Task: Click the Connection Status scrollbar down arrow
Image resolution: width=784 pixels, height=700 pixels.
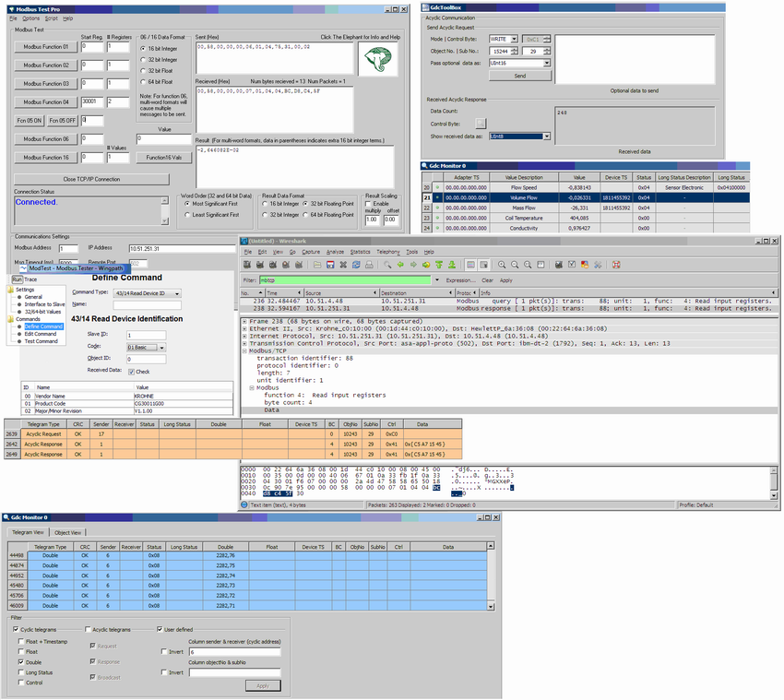Action: point(163,219)
